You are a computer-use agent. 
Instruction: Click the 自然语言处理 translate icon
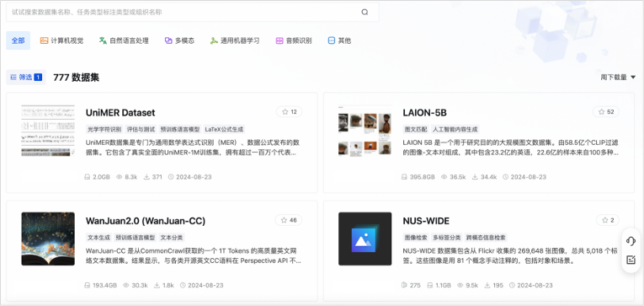(x=103, y=40)
